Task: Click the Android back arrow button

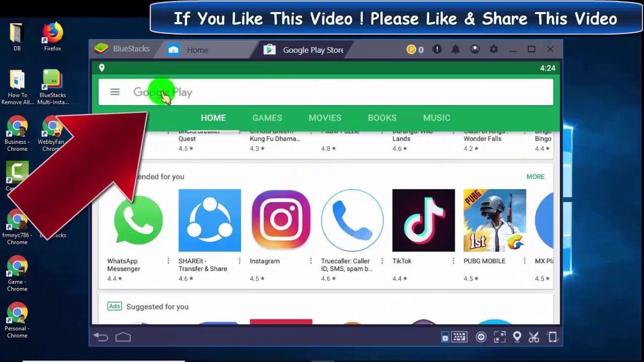Action: tap(101, 337)
